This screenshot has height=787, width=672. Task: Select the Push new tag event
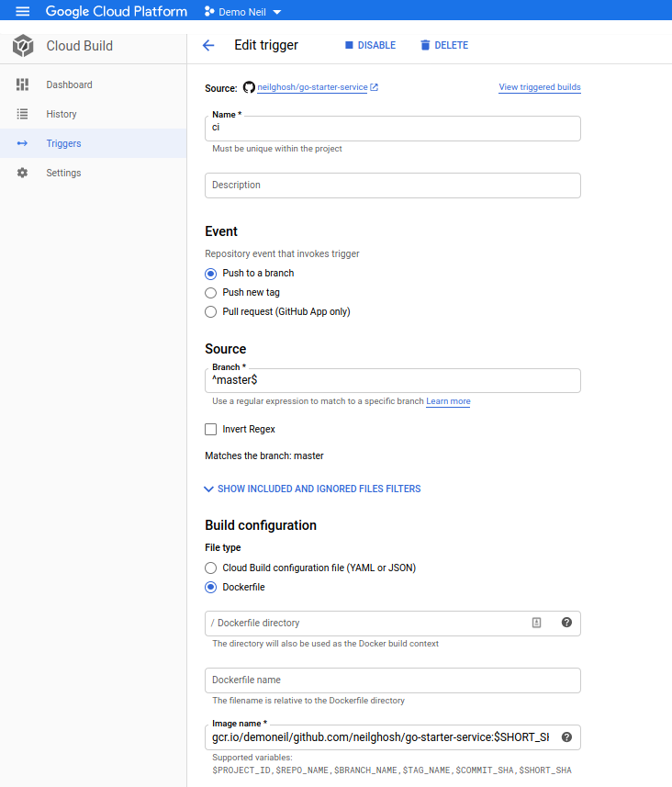210,292
